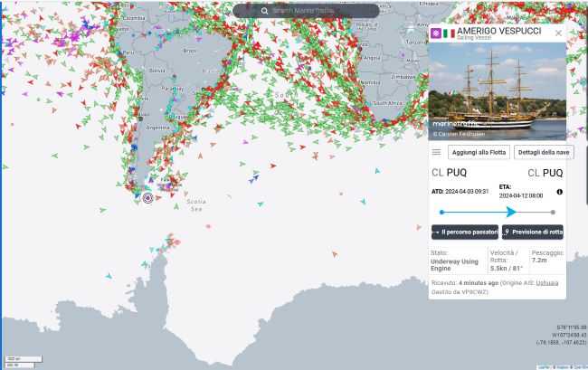The image size is (588, 370).
Task: Click Dettagli della nave button
Action: [x=544, y=152]
